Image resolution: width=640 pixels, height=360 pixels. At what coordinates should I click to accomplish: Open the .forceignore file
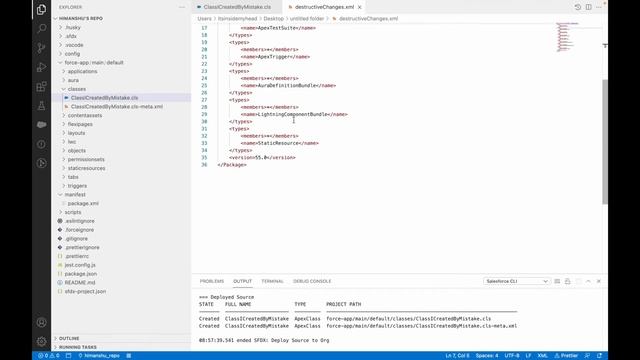pyautogui.click(x=79, y=230)
